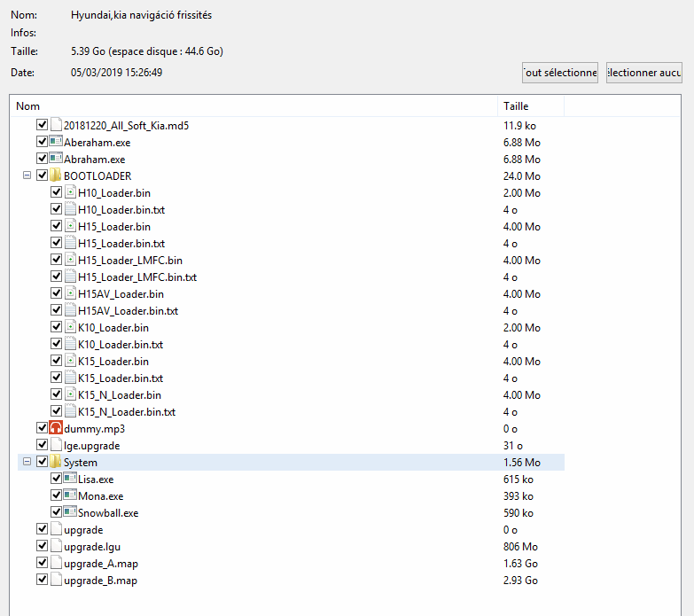Screen dimensions: 694x616
Task: Deselect the upgrade.lgu file checkbox
Action: [43, 547]
